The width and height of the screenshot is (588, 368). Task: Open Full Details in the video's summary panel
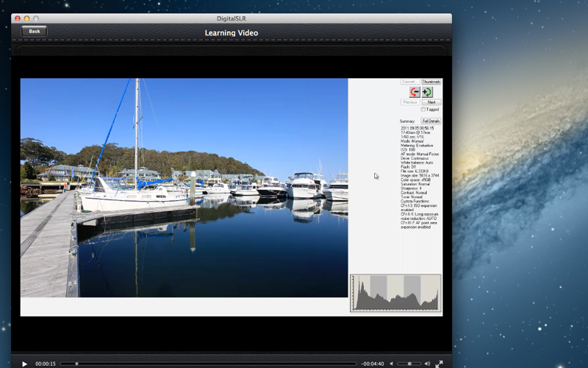431,121
